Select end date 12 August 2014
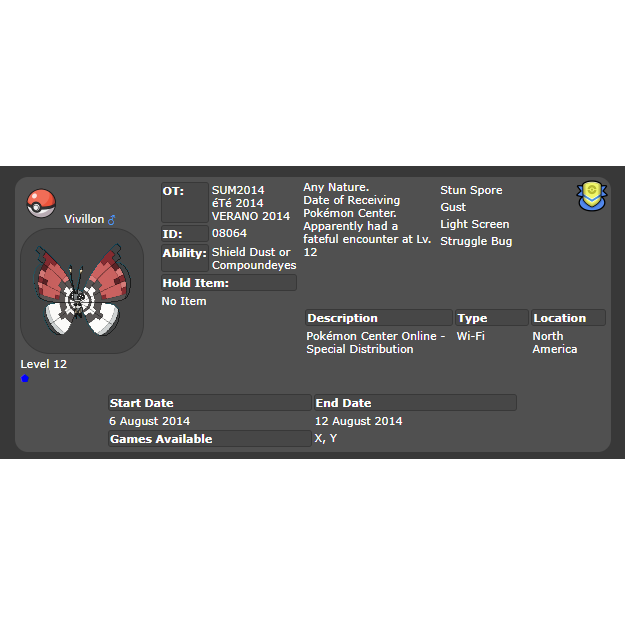This screenshot has height=625, width=625. point(358,421)
